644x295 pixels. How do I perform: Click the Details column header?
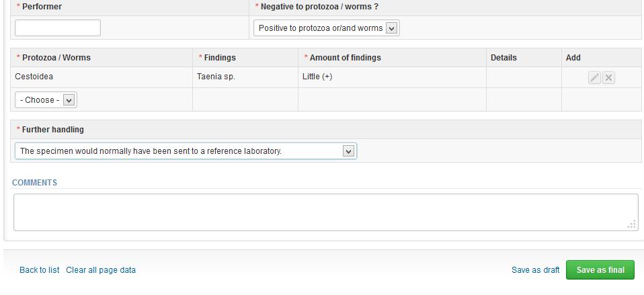pyautogui.click(x=504, y=57)
